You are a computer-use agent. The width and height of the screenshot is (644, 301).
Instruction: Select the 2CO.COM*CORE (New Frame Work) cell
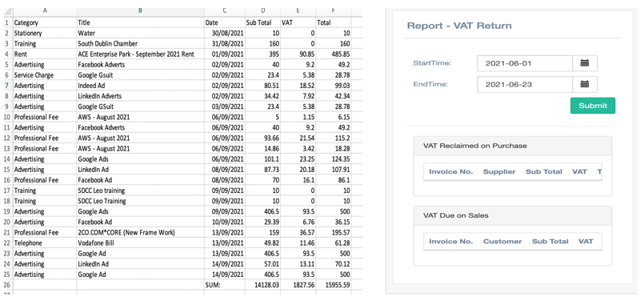[x=140, y=232]
